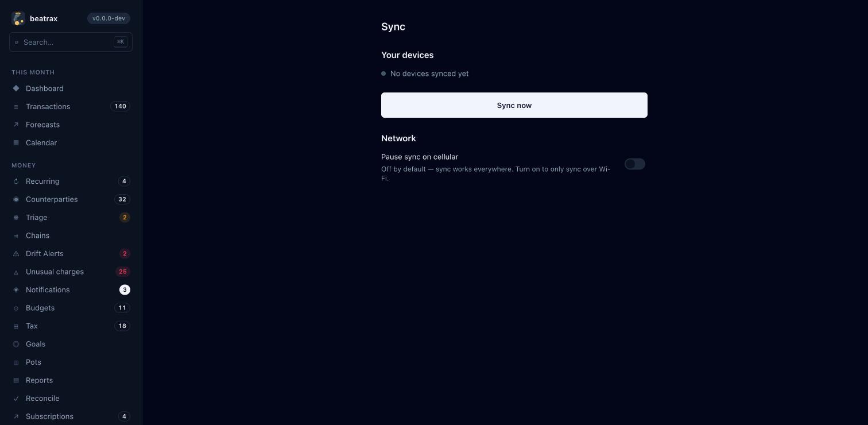Click the Tax badge 18
The width and height of the screenshot is (868, 425).
[x=122, y=326]
